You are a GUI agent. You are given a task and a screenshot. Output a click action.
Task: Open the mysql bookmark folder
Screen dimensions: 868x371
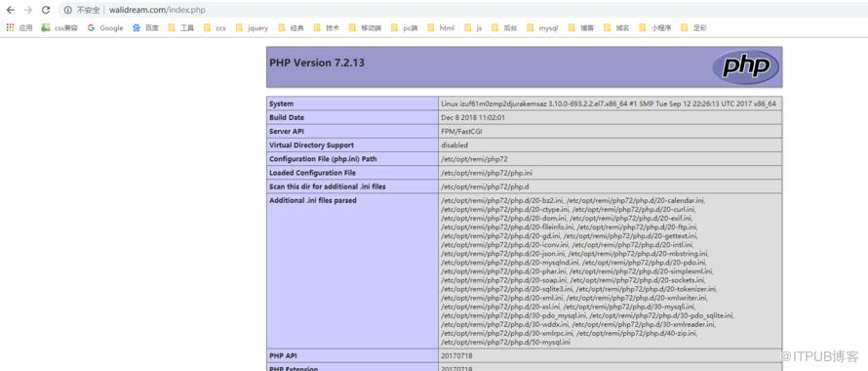[x=542, y=27]
